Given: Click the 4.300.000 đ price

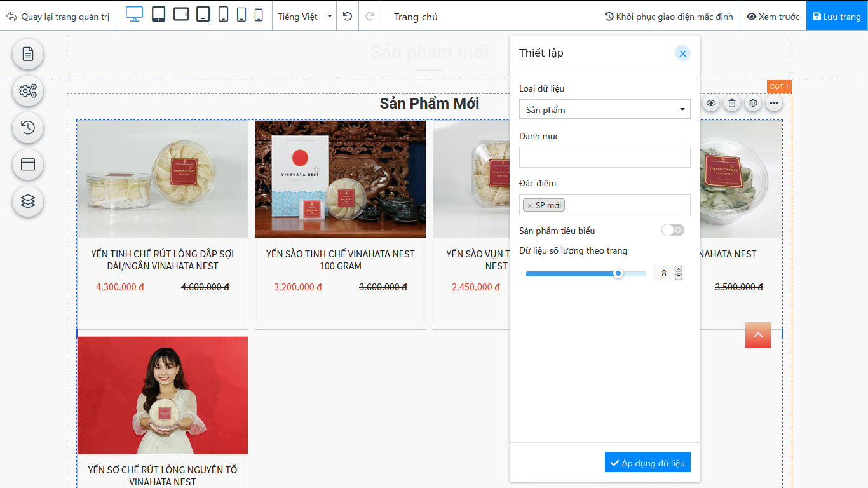Looking at the screenshot, I should coord(120,287).
